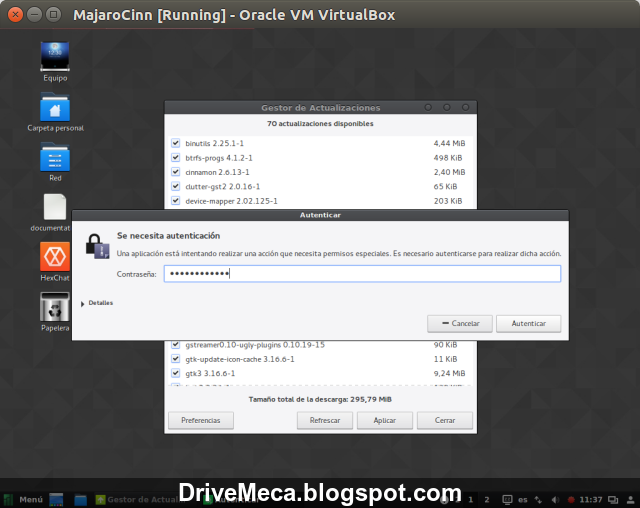
Task: Open Preferencias in Gestor de Actualizaciones
Action: click(x=201, y=420)
